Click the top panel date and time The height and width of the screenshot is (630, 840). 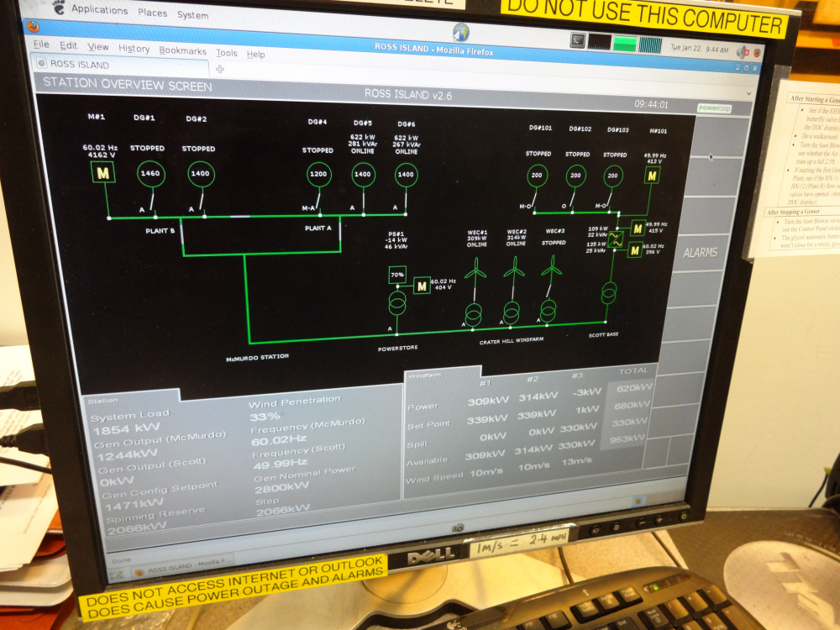pyautogui.click(x=699, y=49)
